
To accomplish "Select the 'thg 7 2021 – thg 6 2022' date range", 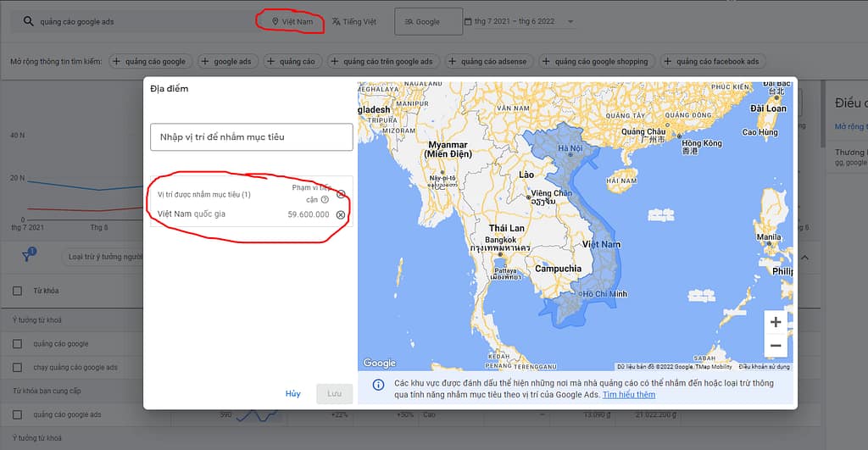I will (x=515, y=21).
